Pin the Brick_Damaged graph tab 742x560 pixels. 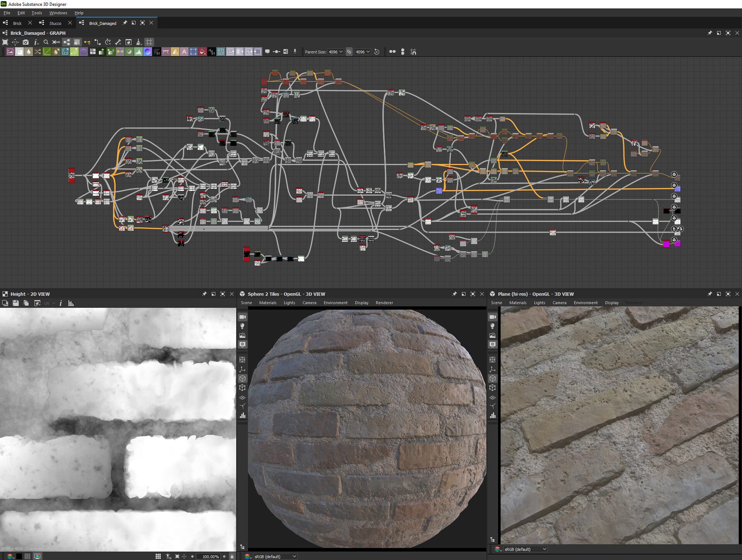125,23
